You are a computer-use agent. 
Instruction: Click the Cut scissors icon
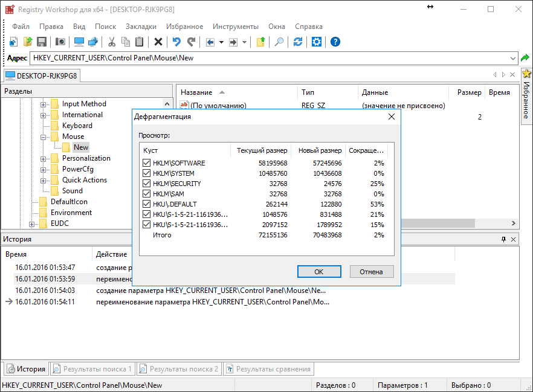pyautogui.click(x=111, y=42)
